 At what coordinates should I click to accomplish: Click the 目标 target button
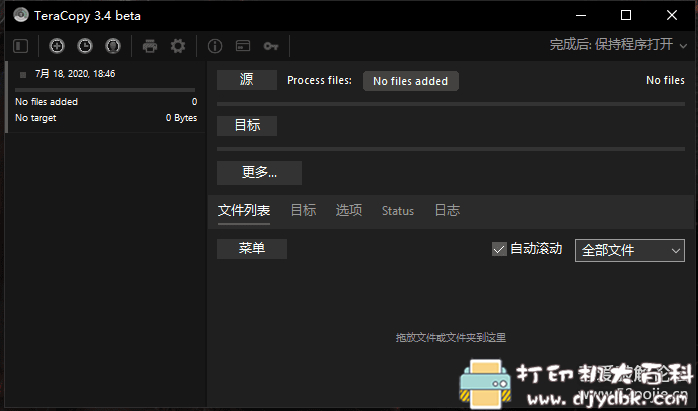click(247, 126)
